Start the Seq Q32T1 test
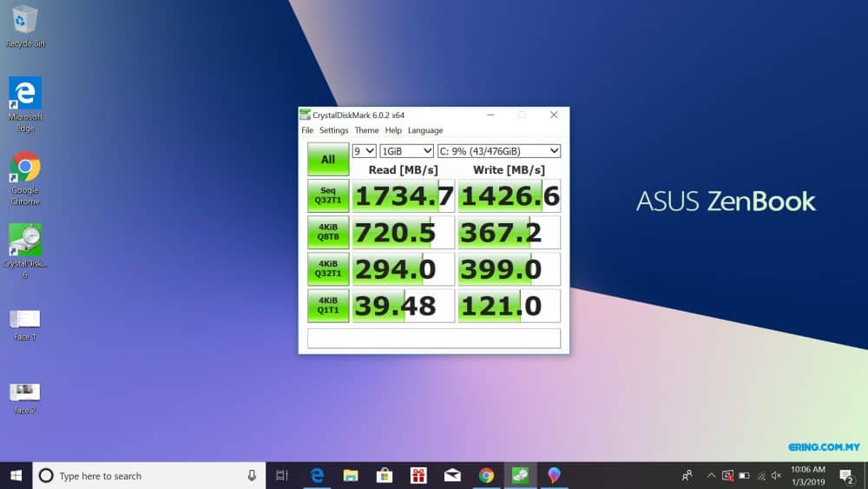Image resolution: width=868 pixels, height=489 pixels. pyautogui.click(x=328, y=195)
